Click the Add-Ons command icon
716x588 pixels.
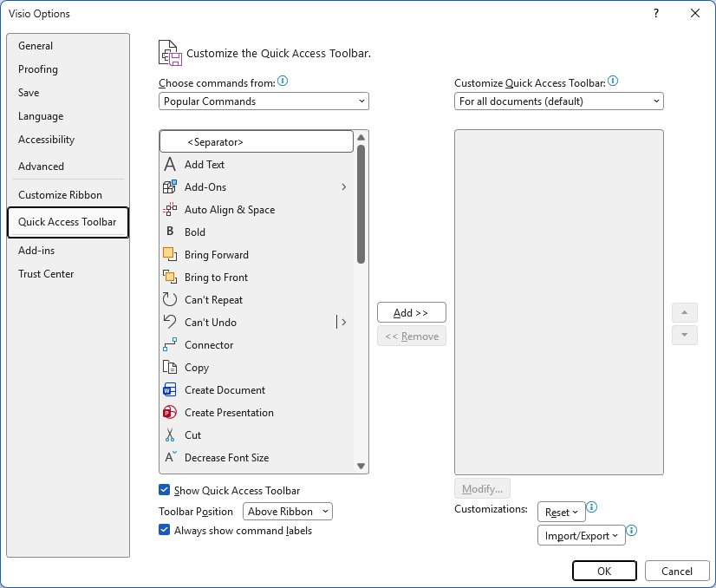tap(170, 186)
